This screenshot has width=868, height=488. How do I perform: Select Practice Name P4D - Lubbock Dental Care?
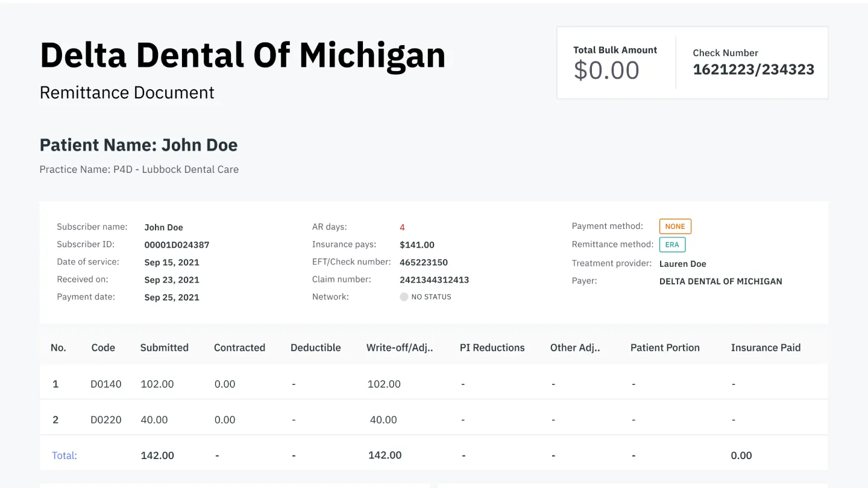pos(139,169)
